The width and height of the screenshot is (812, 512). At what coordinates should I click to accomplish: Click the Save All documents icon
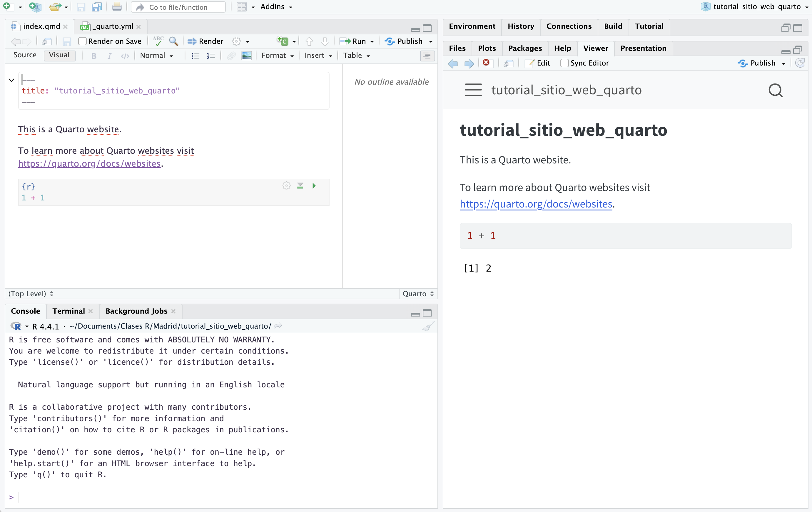pyautogui.click(x=97, y=7)
